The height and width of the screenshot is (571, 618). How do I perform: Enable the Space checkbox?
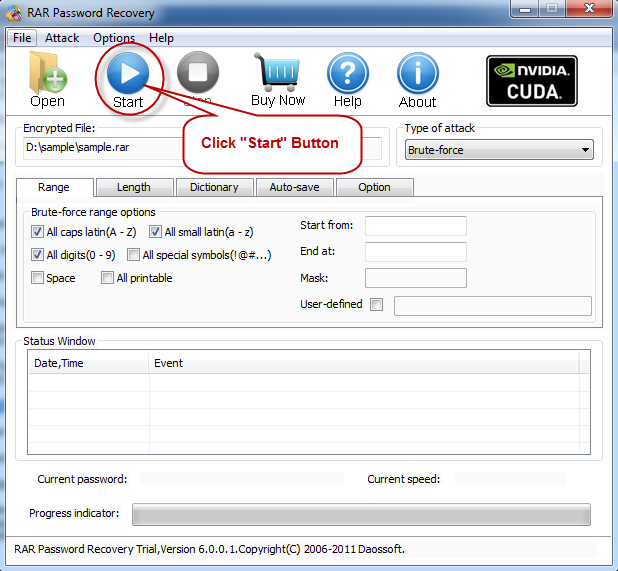pyautogui.click(x=37, y=278)
